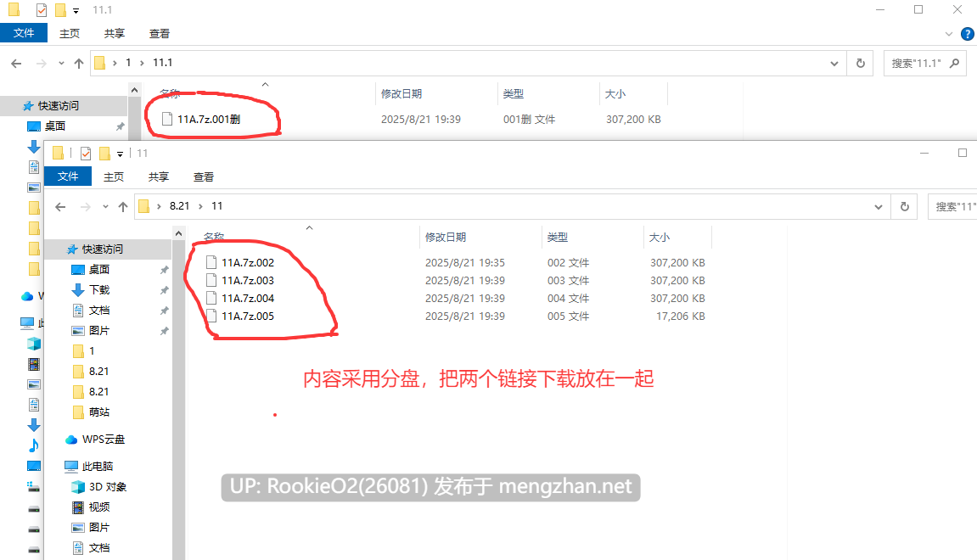This screenshot has height=560, width=977.
Task: Open the 共享 tab in the 11 window
Action: coord(158,176)
